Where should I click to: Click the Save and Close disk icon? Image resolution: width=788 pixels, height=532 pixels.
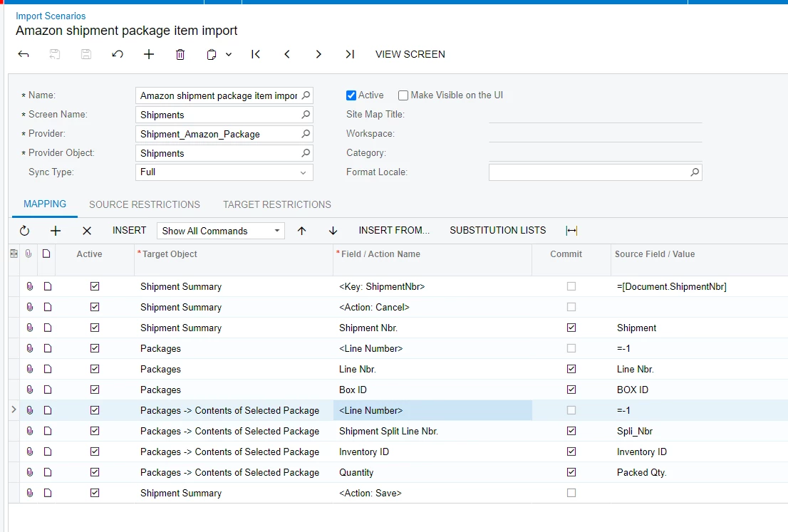pyautogui.click(x=55, y=54)
